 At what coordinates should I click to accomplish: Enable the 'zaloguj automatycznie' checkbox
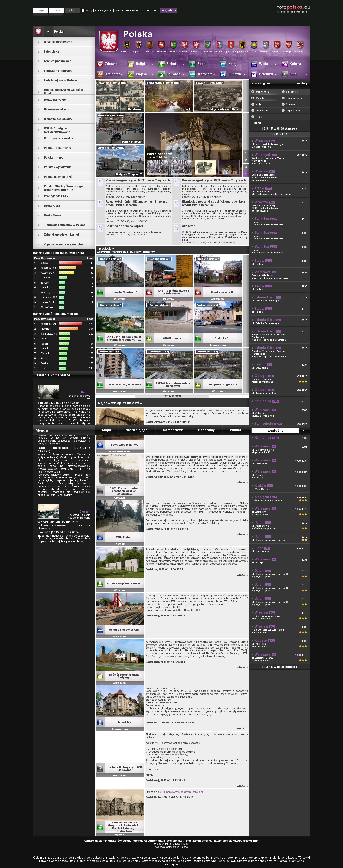tap(83, 10)
